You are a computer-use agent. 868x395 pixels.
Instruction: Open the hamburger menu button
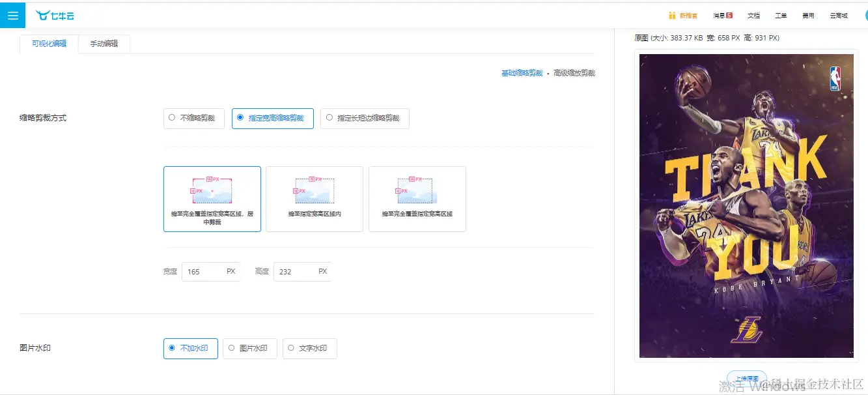(x=12, y=15)
